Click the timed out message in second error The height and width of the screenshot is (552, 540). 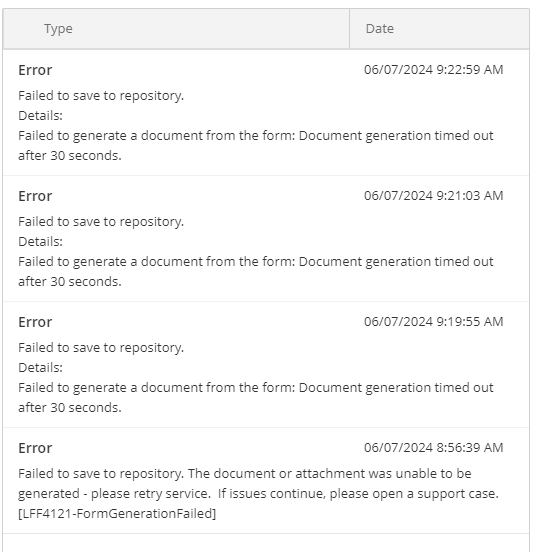coord(256,272)
